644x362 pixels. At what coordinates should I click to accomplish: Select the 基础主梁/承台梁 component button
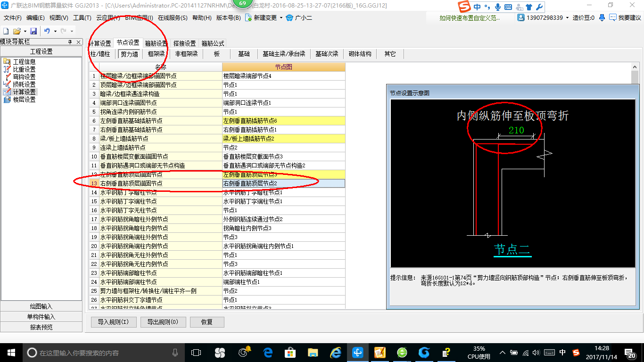(x=284, y=54)
